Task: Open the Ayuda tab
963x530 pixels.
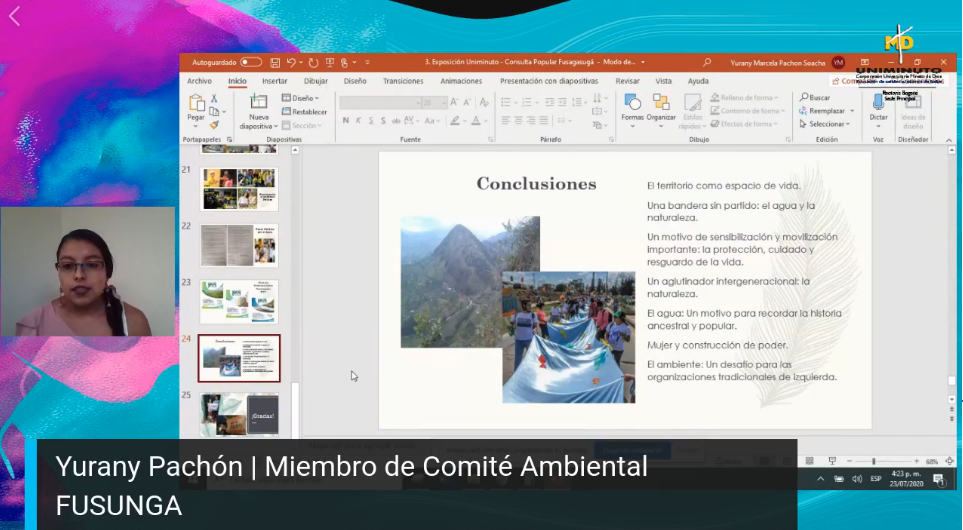Action: point(698,81)
